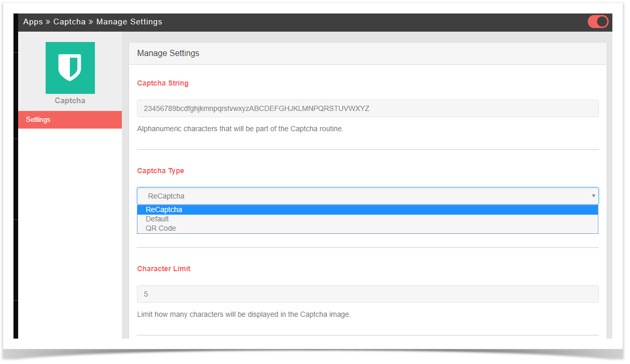Click the Captcha name under the logo

(x=70, y=101)
